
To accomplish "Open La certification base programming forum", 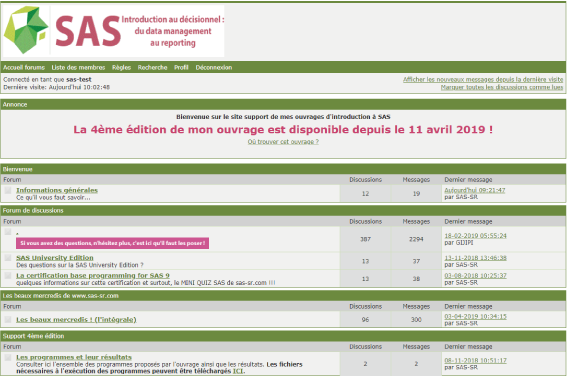I will coord(93,275).
